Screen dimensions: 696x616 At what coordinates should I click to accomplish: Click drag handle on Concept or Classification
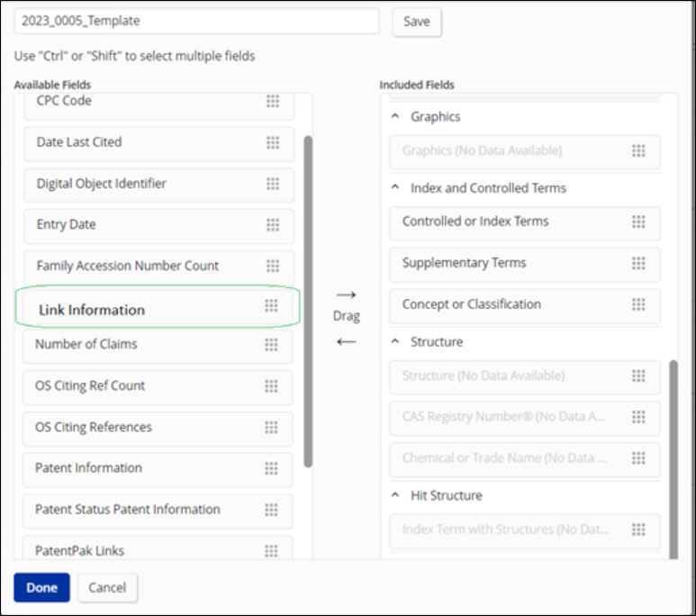[x=638, y=304]
